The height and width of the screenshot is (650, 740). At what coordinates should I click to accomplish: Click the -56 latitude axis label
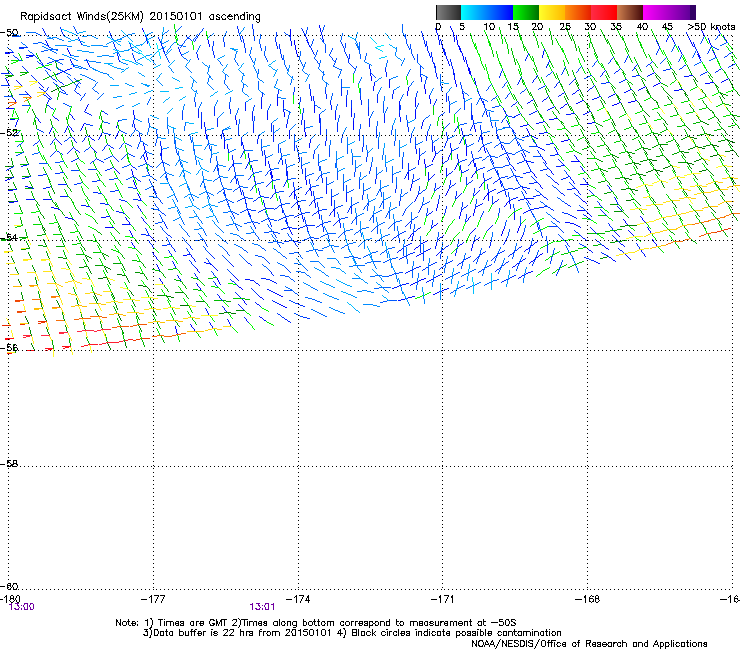tap(9, 347)
